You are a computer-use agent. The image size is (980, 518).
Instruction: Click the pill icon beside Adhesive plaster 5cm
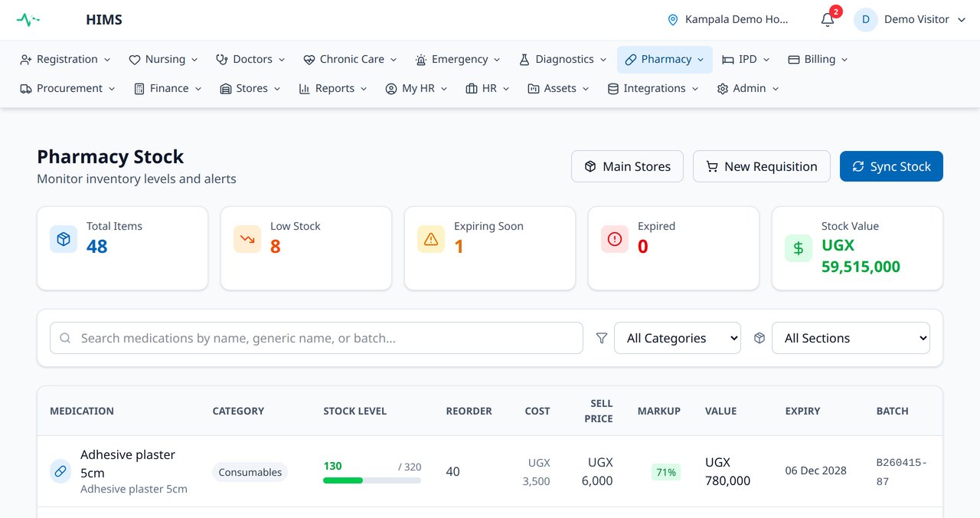tap(60, 471)
